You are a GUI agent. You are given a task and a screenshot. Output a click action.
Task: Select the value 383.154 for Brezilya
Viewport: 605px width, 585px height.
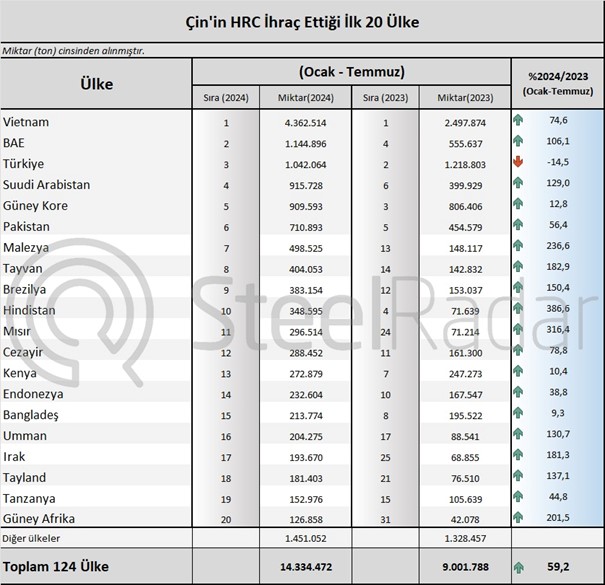tap(306, 290)
